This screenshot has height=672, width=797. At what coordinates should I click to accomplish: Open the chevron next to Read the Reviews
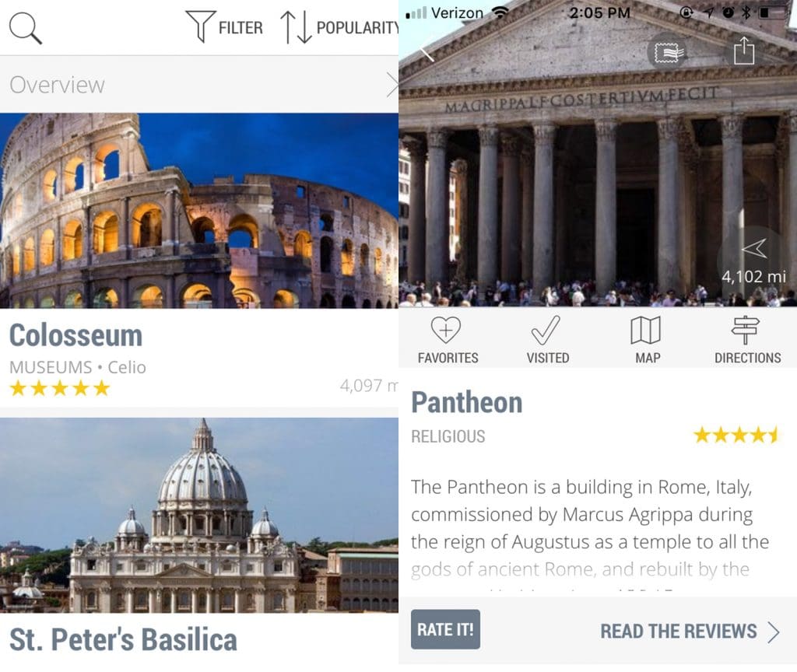click(774, 632)
